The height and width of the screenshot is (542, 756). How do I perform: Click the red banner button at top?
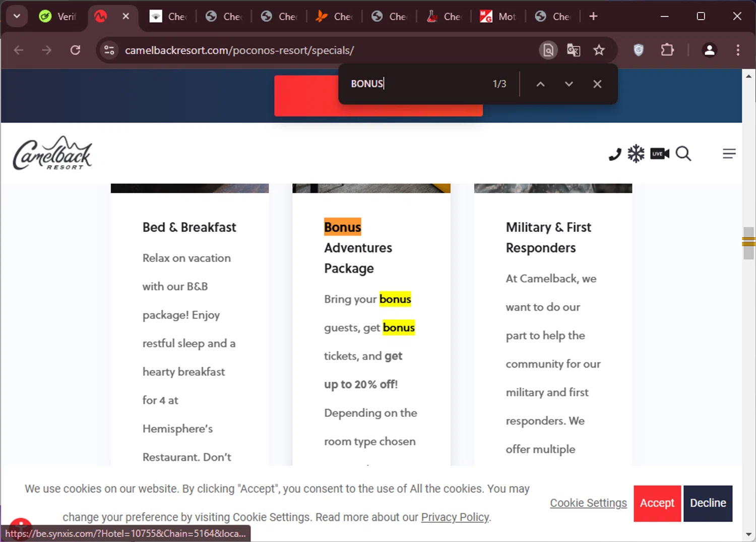pyautogui.click(x=306, y=96)
